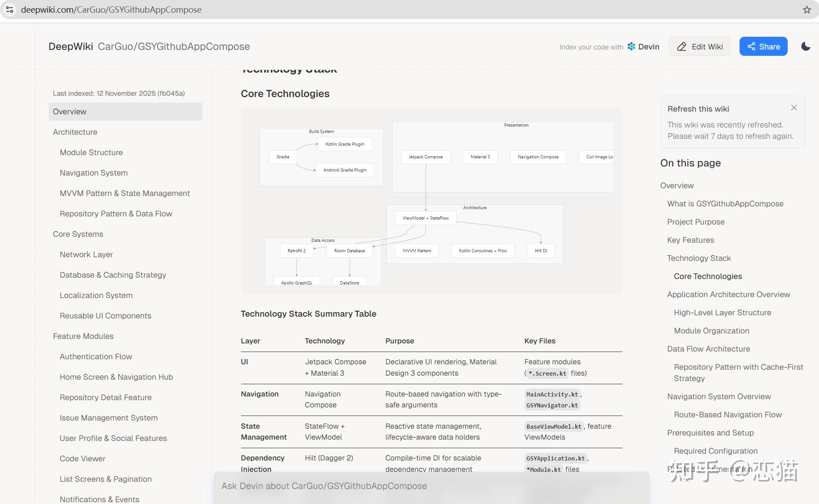819x504 pixels.
Task: Jump to Key Features section
Action: [x=691, y=240]
